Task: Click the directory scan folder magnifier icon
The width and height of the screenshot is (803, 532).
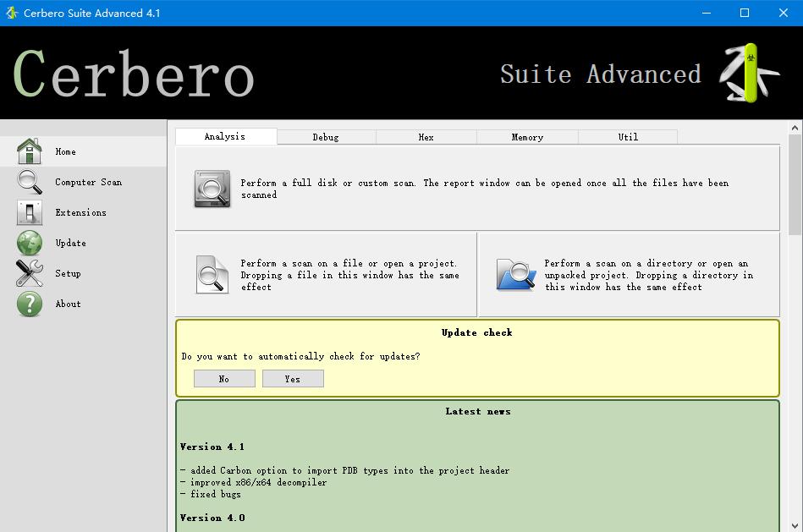Action: point(515,274)
